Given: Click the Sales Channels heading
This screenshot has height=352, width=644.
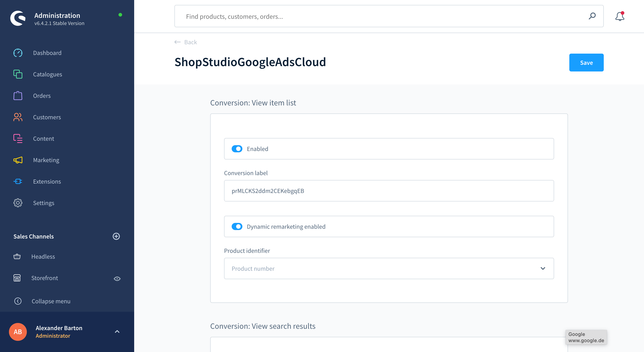Looking at the screenshot, I should (34, 236).
